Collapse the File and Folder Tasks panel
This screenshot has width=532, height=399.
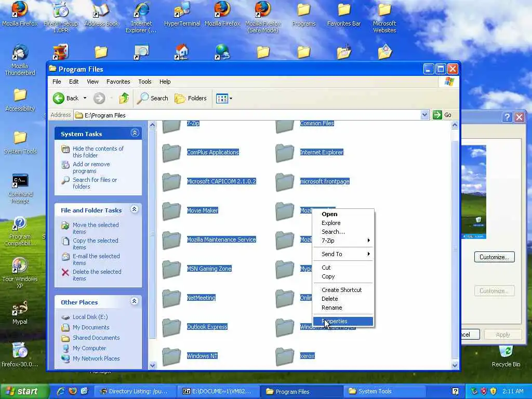tap(135, 209)
